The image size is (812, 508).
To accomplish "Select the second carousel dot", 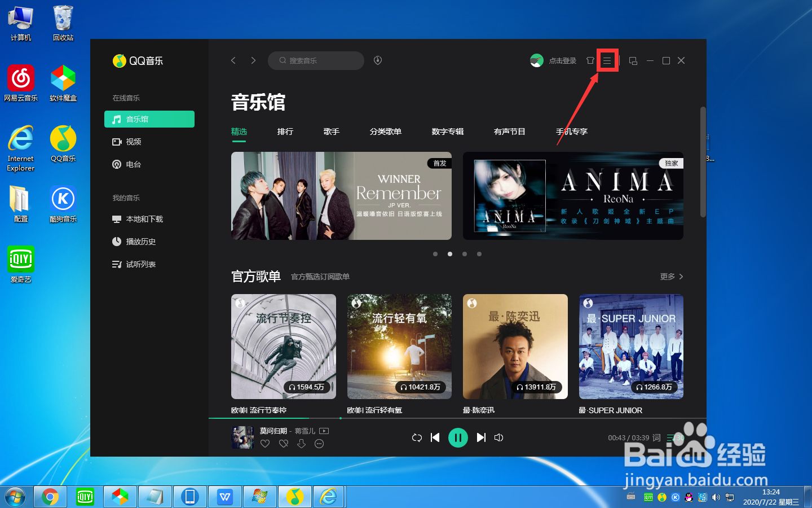I will tap(450, 254).
